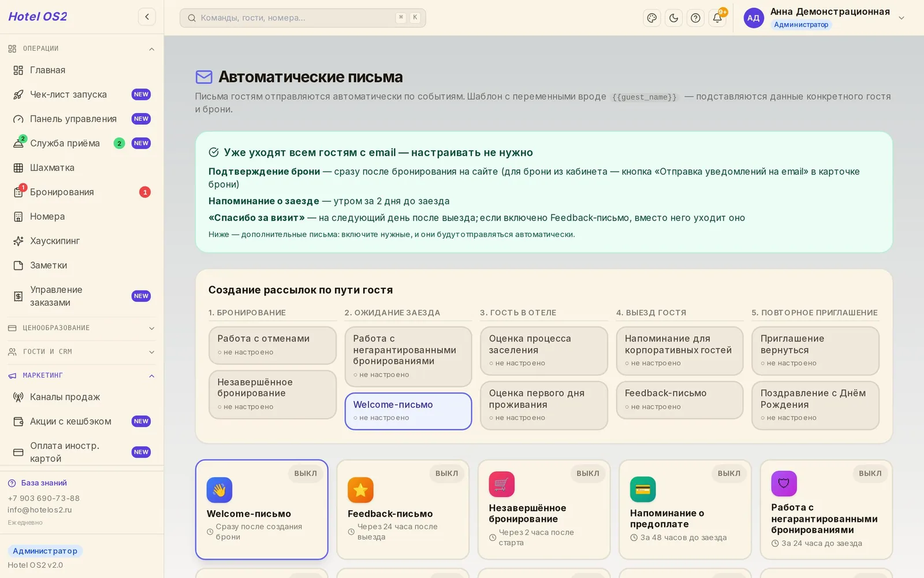Click the Feedback-письмо star icon
This screenshot has height=578, width=924.
click(x=360, y=490)
